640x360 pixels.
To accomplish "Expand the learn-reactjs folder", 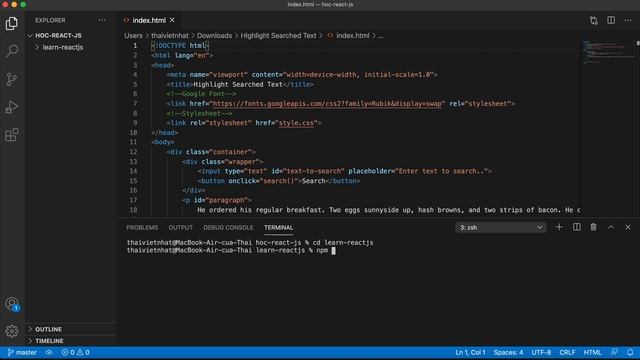I will click(62, 47).
